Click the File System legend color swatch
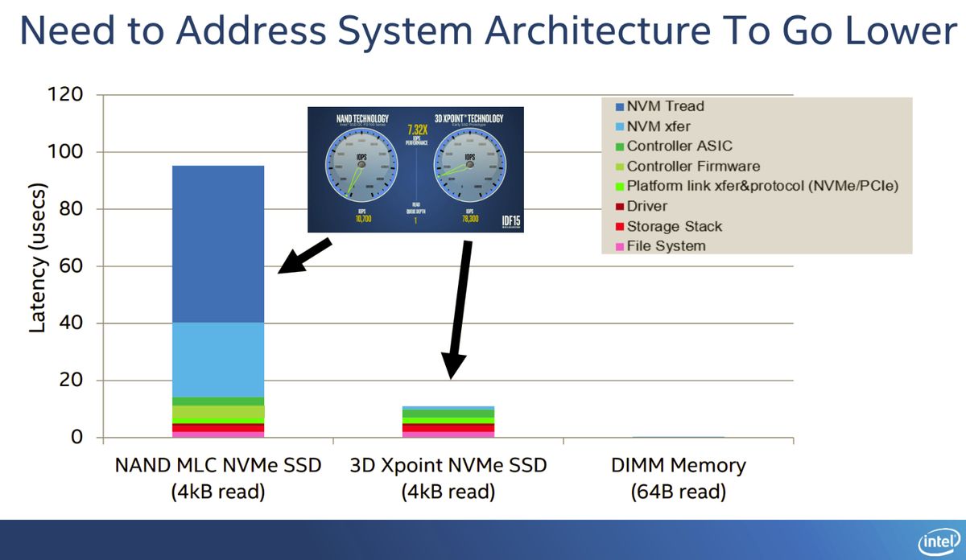This screenshot has width=966, height=560. tap(619, 247)
